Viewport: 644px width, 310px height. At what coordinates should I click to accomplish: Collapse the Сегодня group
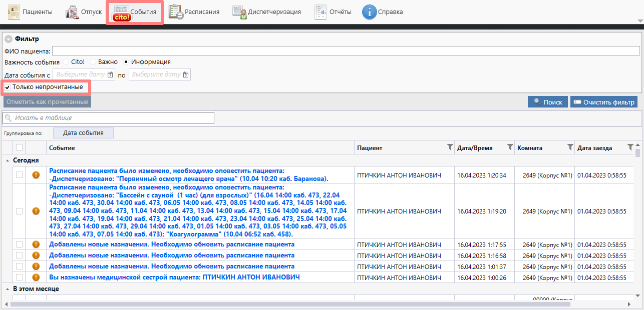point(8,160)
